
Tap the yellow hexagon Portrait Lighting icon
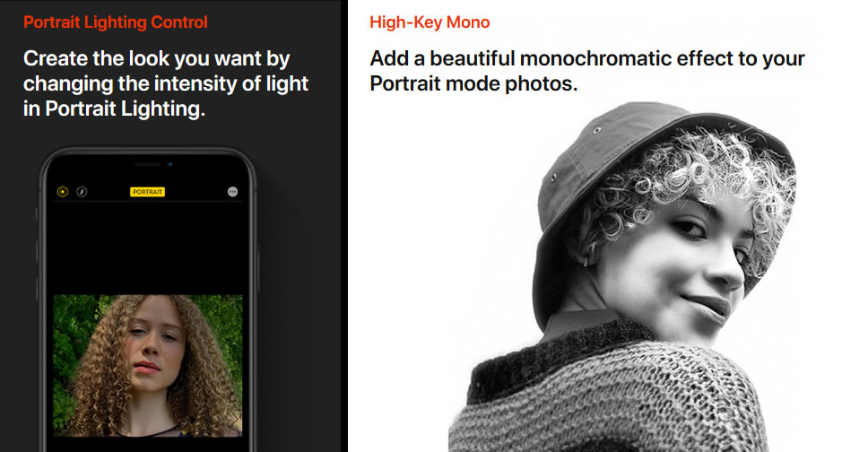tap(63, 192)
